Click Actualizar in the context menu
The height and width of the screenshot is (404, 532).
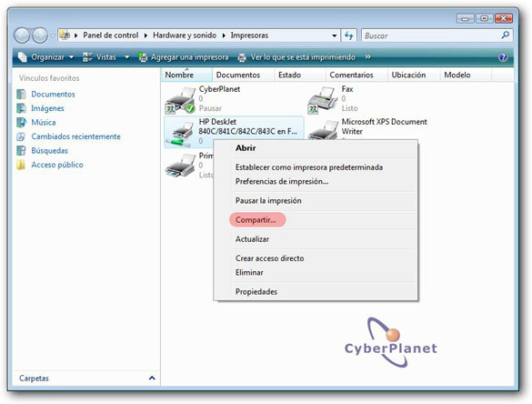(x=252, y=239)
